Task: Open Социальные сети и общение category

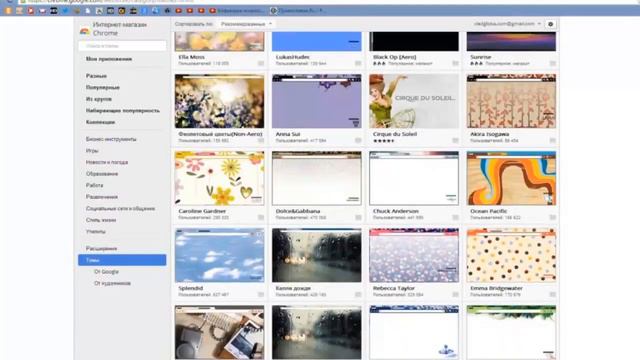Action: coord(120,209)
